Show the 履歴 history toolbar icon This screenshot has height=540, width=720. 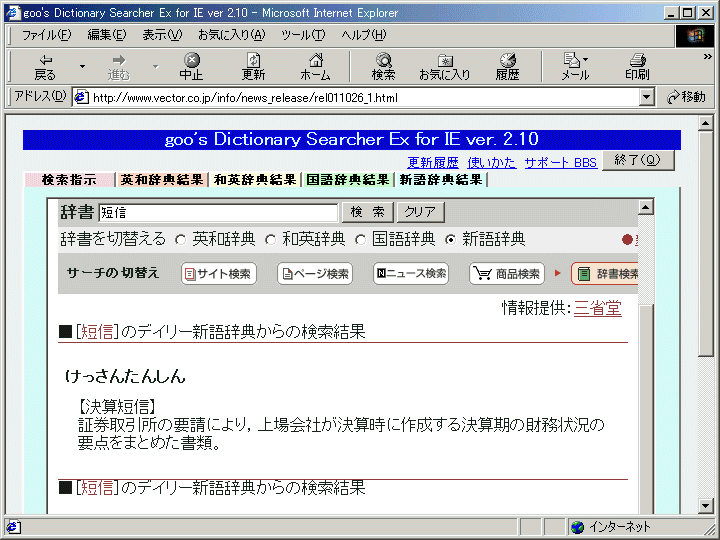coord(507,67)
